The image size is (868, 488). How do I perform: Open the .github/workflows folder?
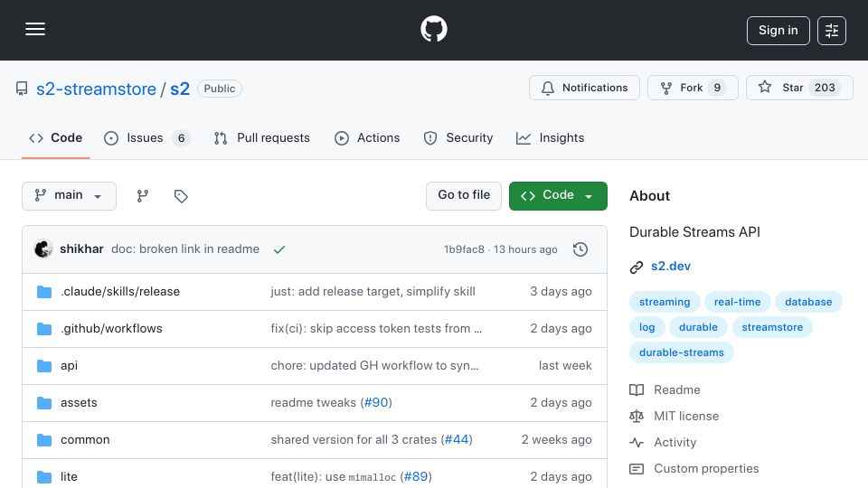(x=111, y=329)
